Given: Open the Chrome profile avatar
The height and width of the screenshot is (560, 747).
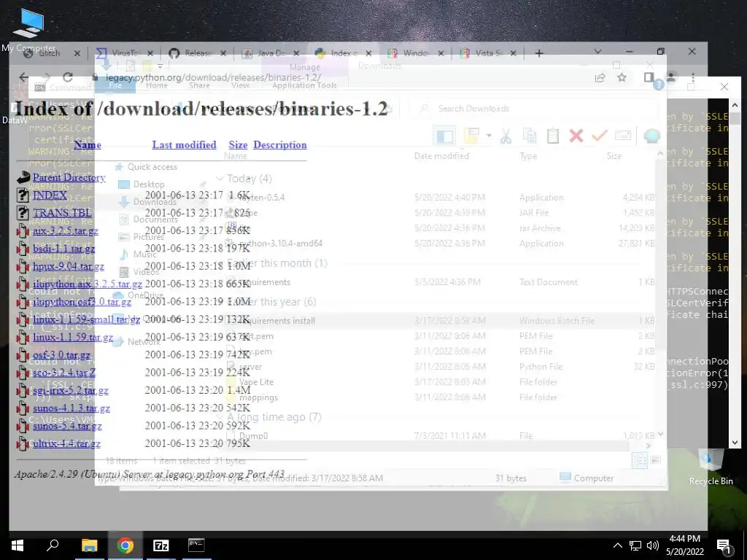Looking at the screenshot, I should tap(671, 77).
